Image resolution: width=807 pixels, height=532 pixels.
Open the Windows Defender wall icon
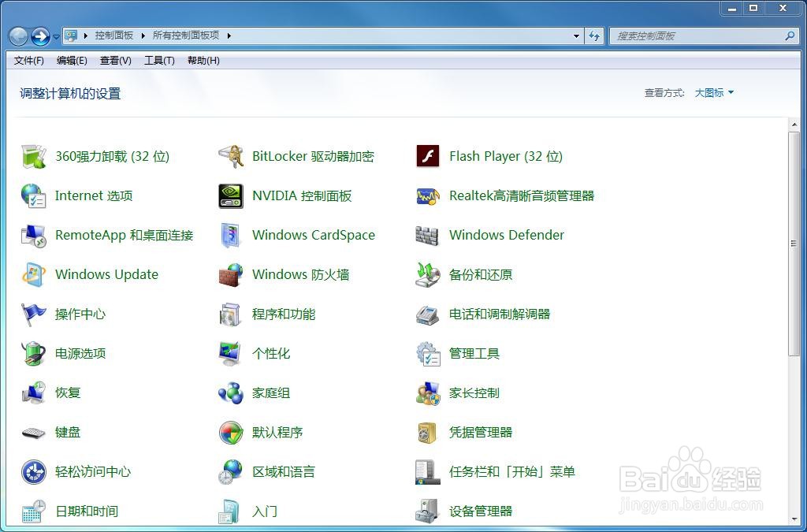click(x=428, y=236)
